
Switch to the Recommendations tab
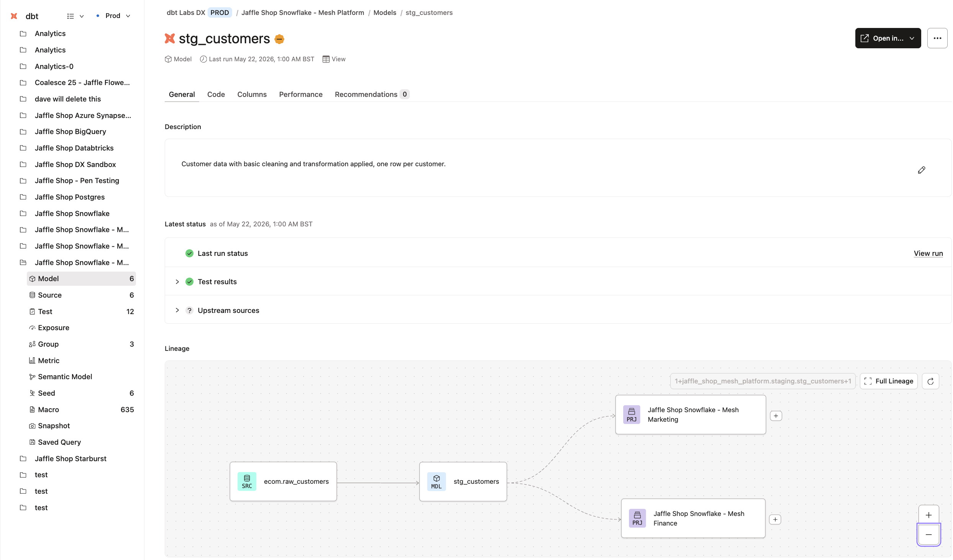pos(372,94)
